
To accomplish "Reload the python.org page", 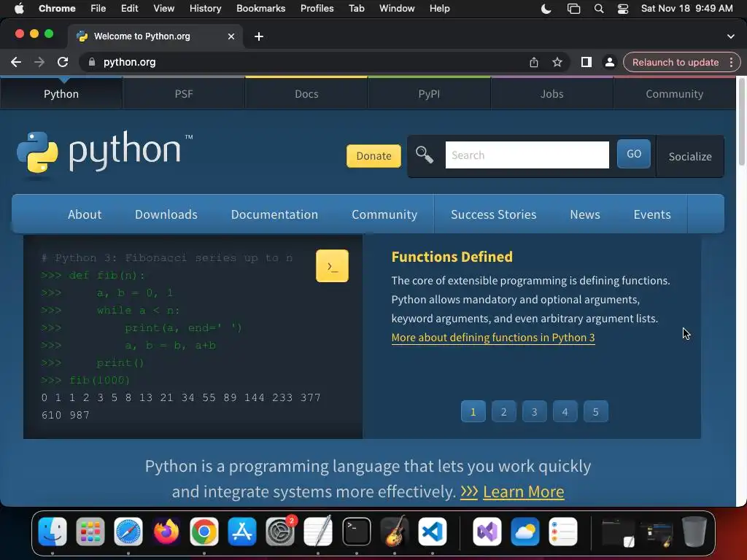I will 63,63.
